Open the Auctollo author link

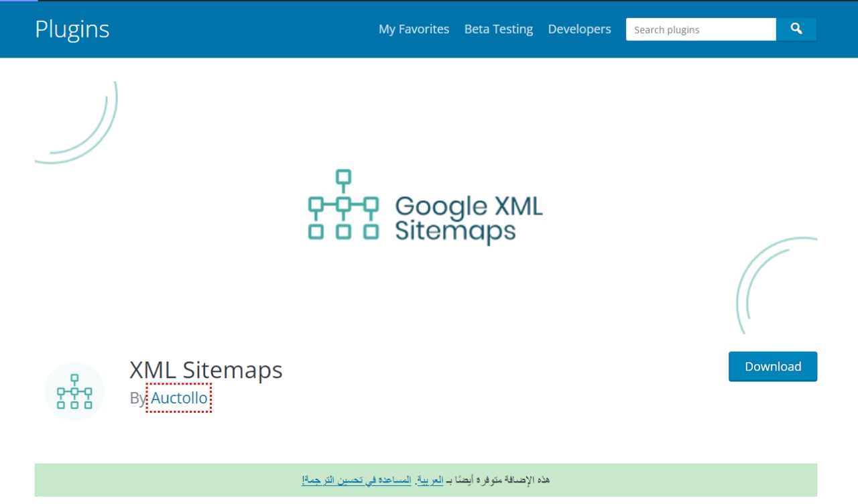point(179,398)
